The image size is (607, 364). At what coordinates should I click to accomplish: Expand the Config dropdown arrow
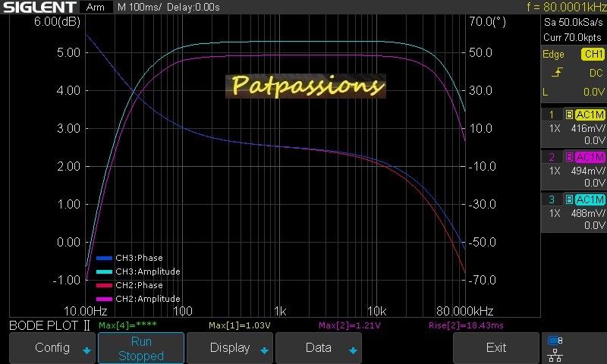pyautogui.click(x=86, y=350)
